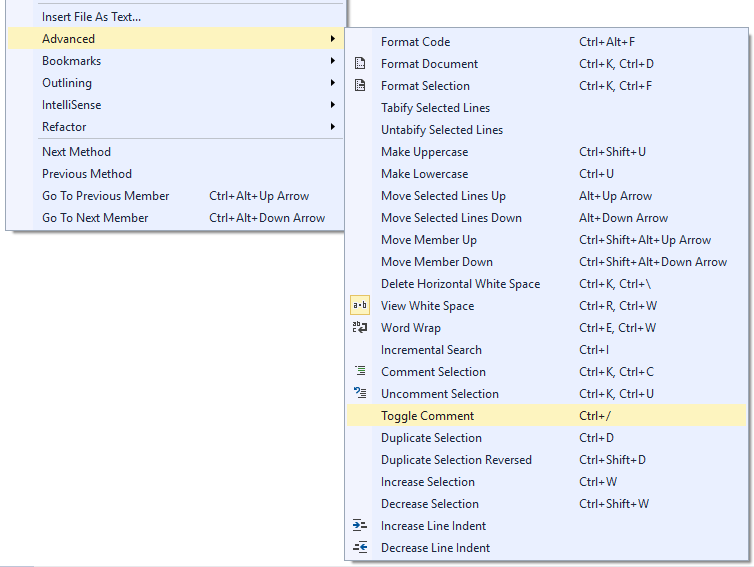This screenshot has width=754, height=567.
Task: Toggle Word Wrap entry
Action: 547,328
